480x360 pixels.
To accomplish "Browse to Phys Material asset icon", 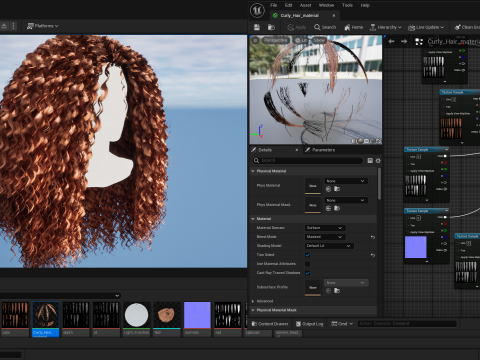I will (x=337, y=189).
